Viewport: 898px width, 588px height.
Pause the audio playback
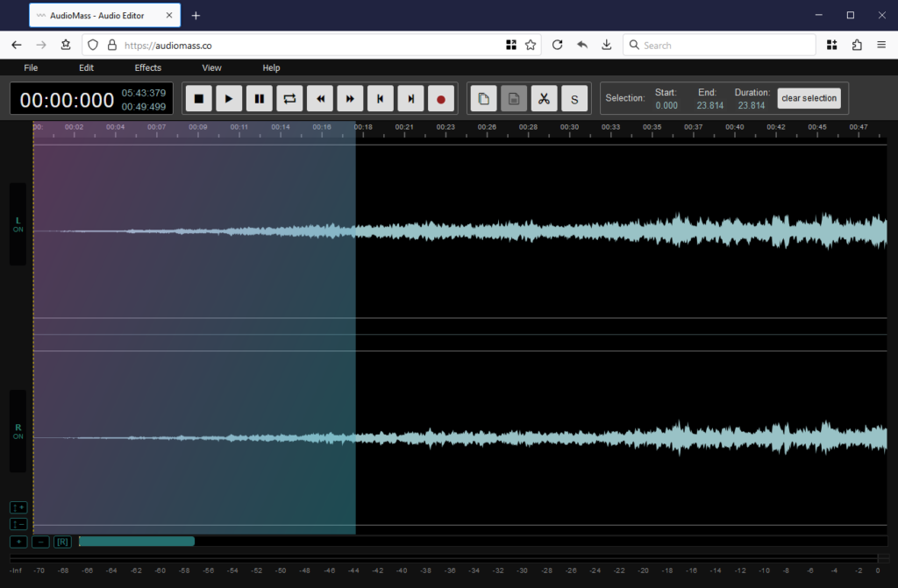click(260, 98)
